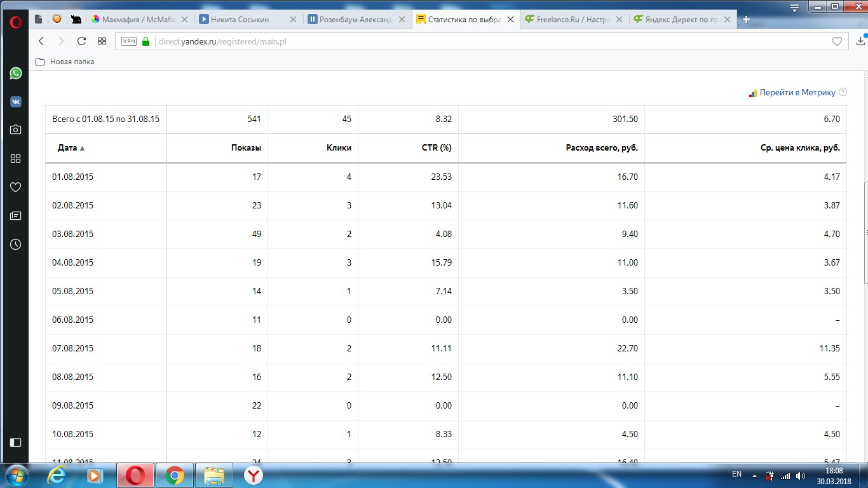This screenshot has width=868, height=488.
Task: Open Personal News in the sidebar
Action: pos(15,216)
